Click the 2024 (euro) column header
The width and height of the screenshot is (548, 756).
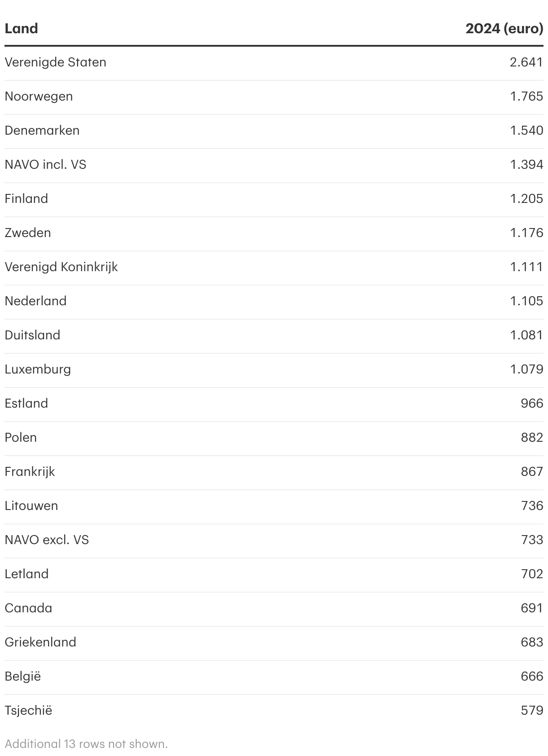click(x=504, y=29)
